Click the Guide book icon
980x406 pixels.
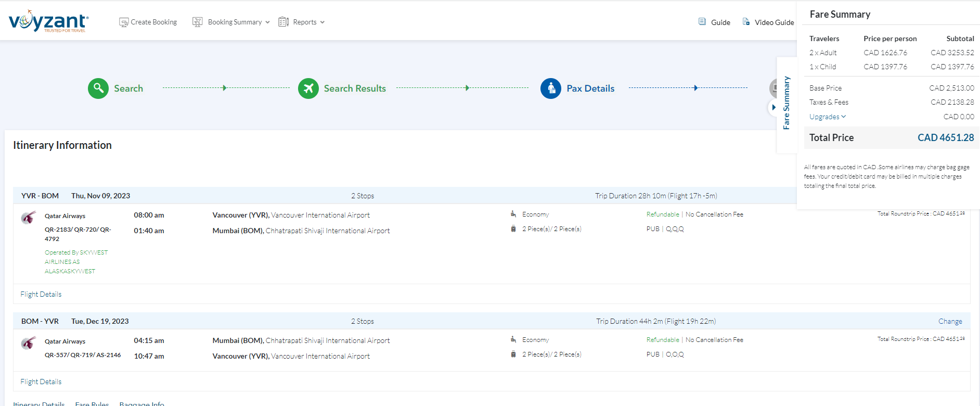pos(702,22)
